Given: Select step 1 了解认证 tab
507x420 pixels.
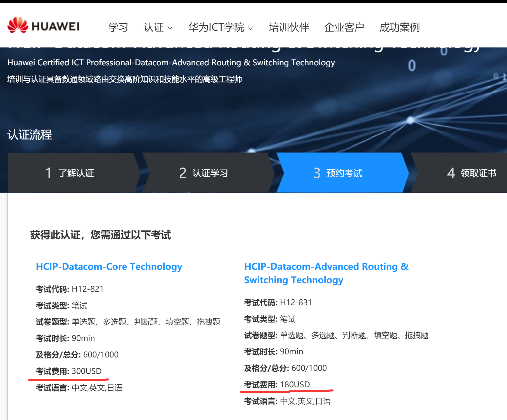Looking at the screenshot, I should [74, 173].
